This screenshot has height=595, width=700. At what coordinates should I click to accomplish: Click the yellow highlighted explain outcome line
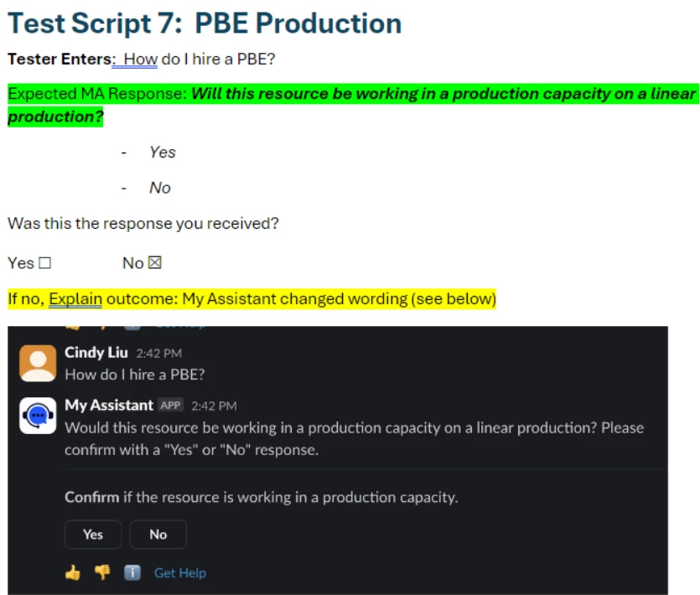coord(251,298)
